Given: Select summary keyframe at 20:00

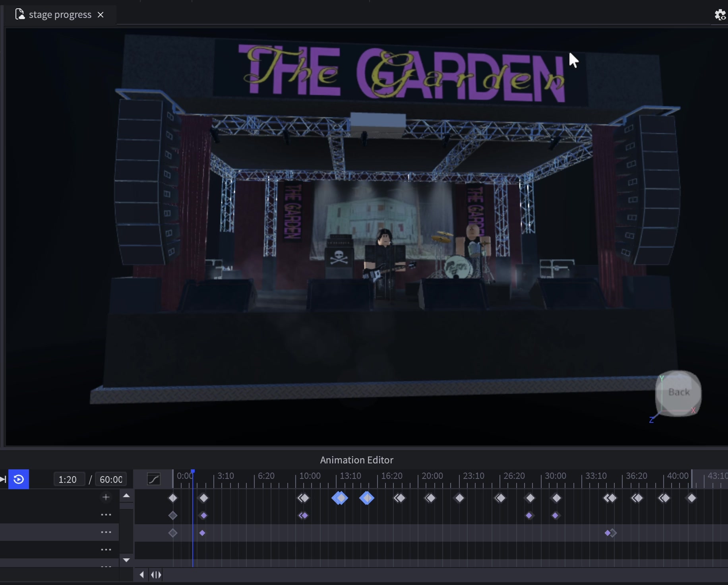Looking at the screenshot, I should click(430, 498).
